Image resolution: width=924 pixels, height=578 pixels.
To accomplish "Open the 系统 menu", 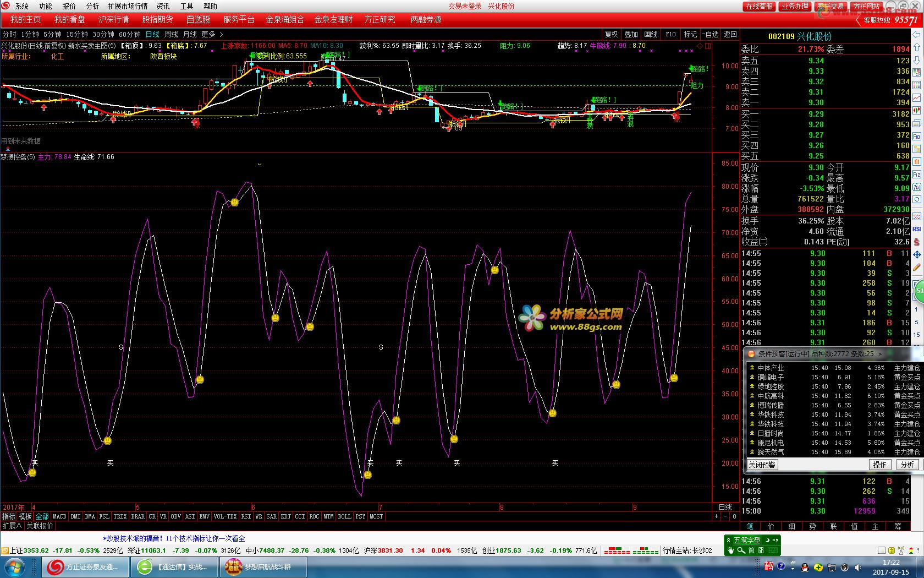I will click(21, 6).
